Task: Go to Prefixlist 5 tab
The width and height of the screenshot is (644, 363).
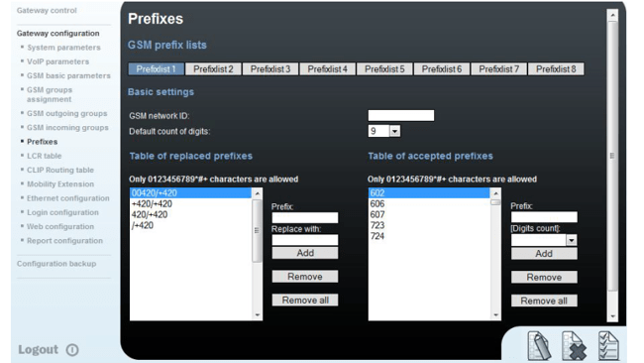Action: click(x=384, y=69)
